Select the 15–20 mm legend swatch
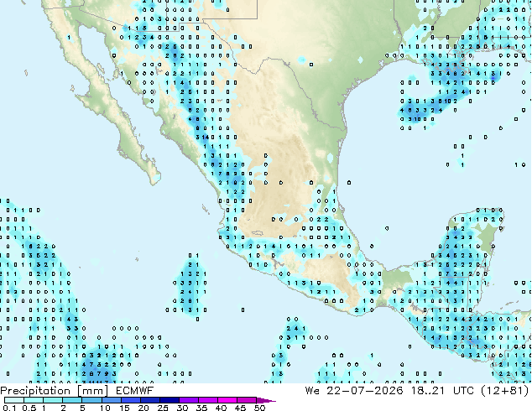The width and height of the screenshot is (532, 411). [x=131, y=400]
